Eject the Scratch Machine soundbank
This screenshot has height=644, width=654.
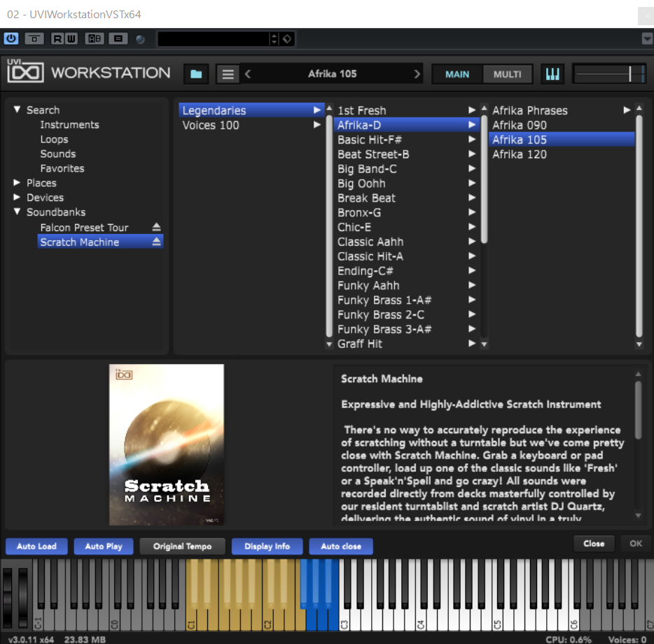[x=156, y=242]
